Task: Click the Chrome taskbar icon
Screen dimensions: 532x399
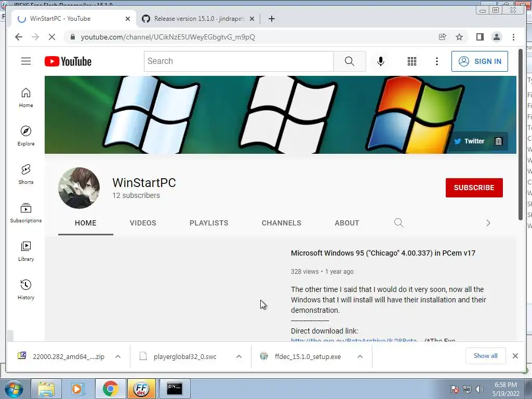Action: coord(110,389)
